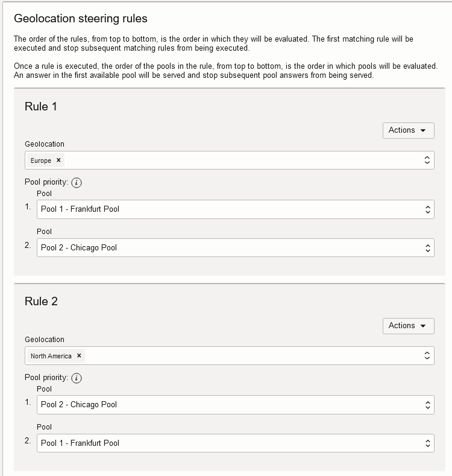
Task: Open Rule 1 second pool Chicago dropdown
Action: (235, 248)
